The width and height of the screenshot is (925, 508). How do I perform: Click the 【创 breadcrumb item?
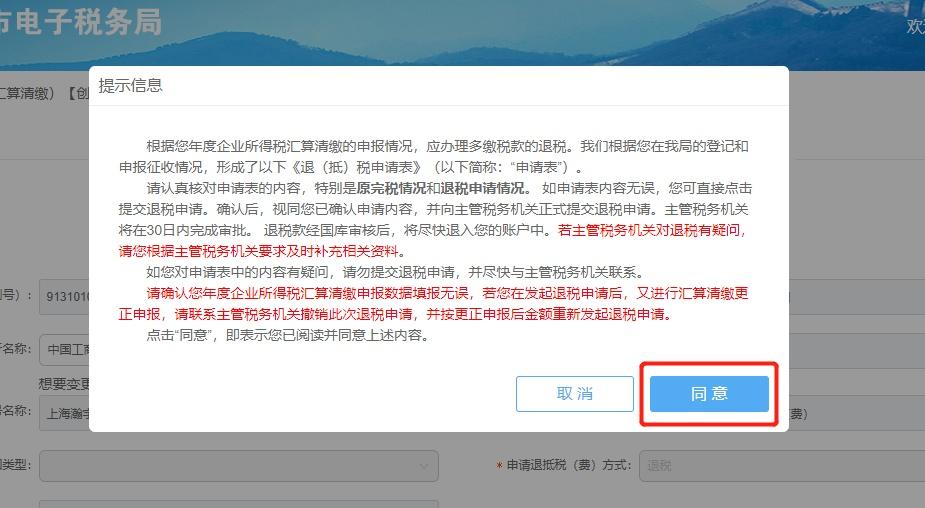[77, 93]
